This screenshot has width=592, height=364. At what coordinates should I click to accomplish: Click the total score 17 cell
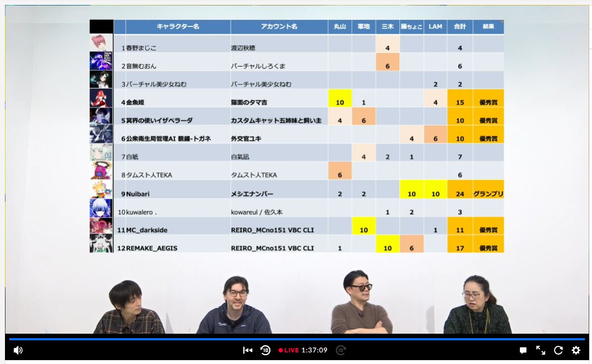click(x=460, y=244)
